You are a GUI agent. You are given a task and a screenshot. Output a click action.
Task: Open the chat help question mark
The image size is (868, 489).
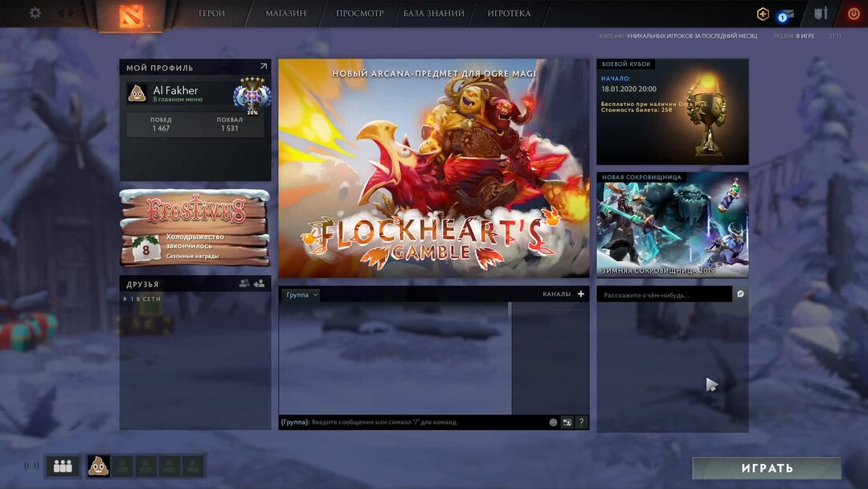click(581, 422)
